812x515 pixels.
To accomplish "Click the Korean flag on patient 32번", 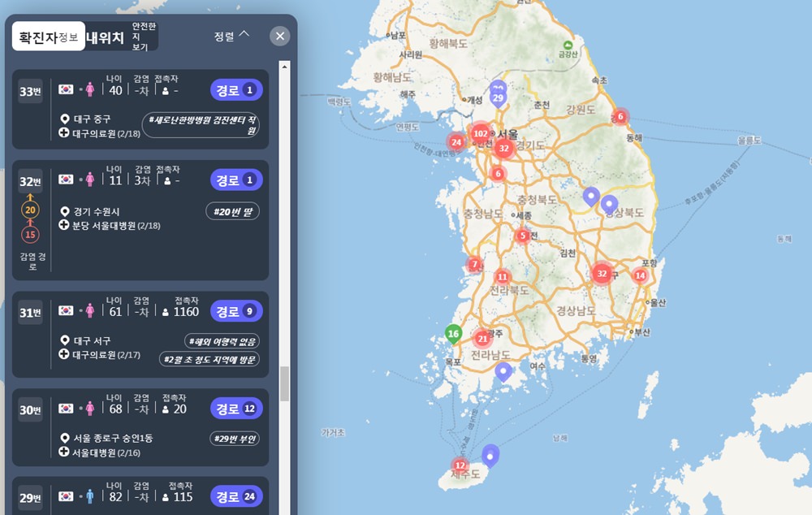I will (x=66, y=180).
